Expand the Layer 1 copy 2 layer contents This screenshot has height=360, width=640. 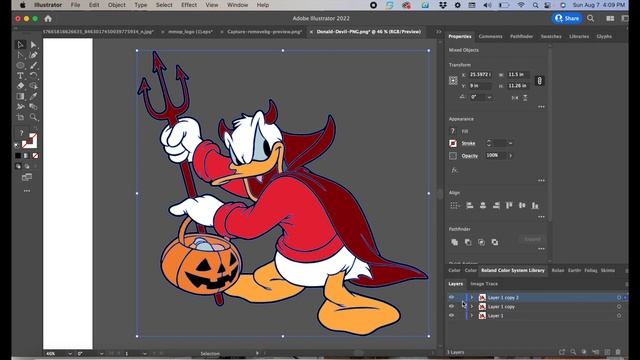472,298
